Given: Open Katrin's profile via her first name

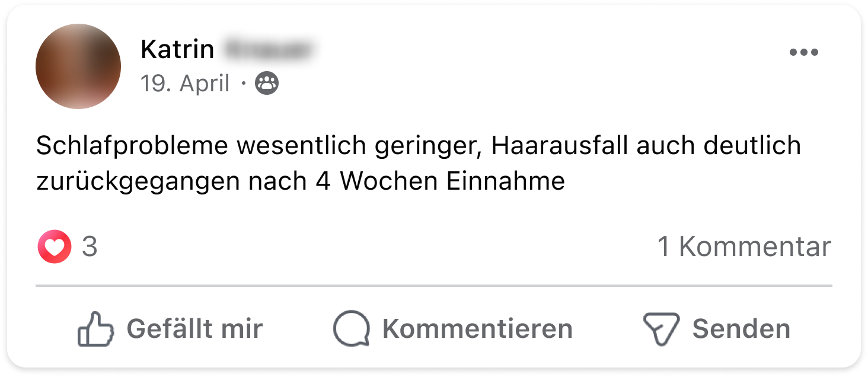Looking at the screenshot, I should click(177, 50).
